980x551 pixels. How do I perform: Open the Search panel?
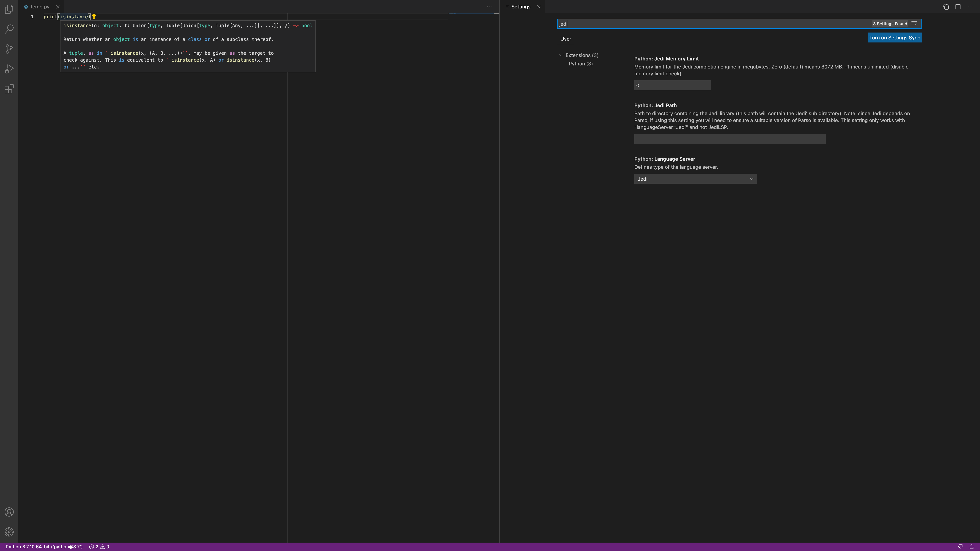point(9,29)
